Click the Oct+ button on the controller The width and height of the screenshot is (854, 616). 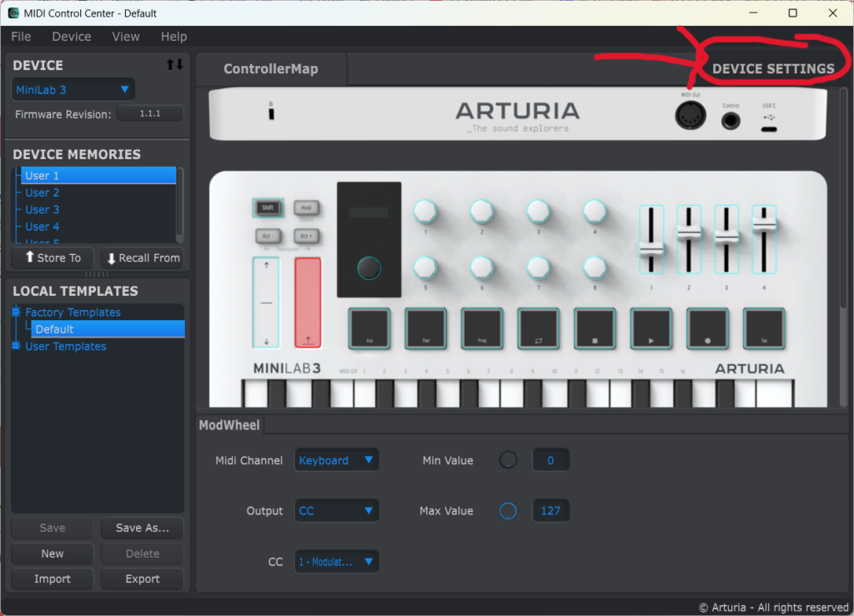[x=307, y=236]
